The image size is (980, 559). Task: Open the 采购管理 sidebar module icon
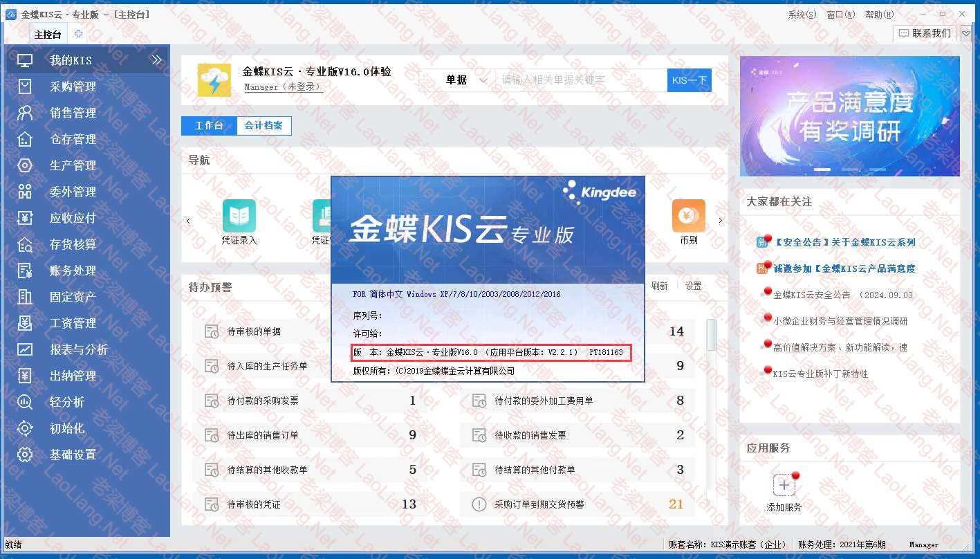(25, 86)
